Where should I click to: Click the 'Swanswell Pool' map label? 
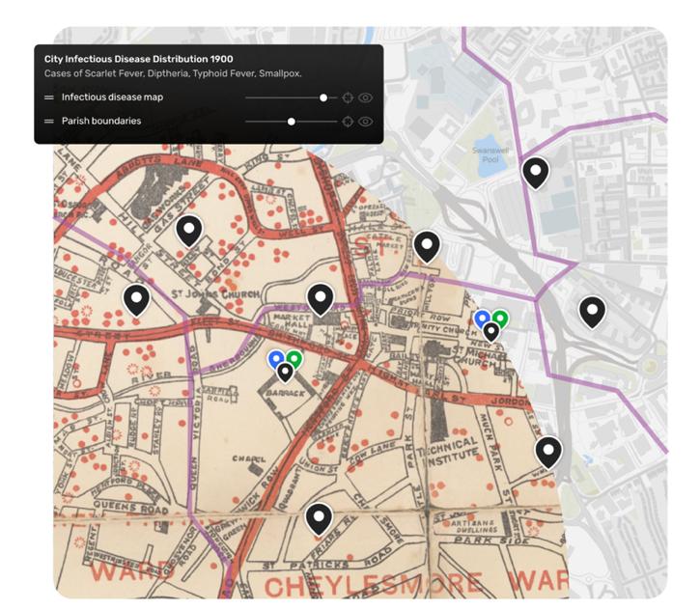coord(490,154)
